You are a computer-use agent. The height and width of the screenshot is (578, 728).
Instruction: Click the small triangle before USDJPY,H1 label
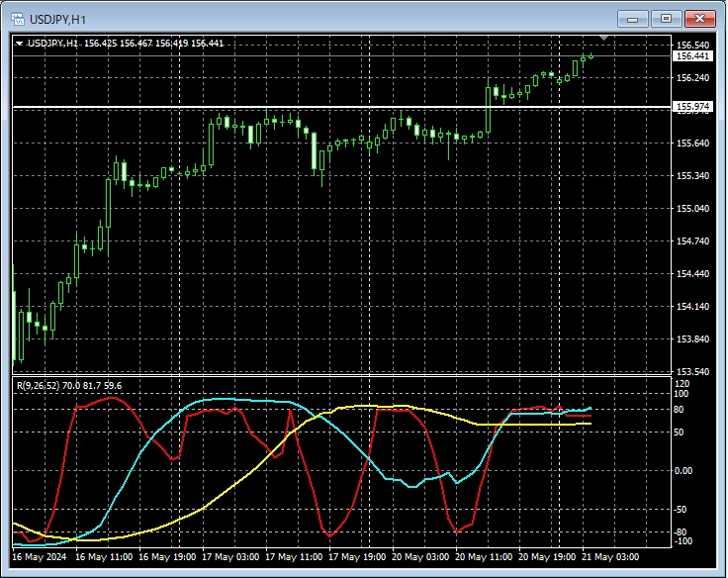(19, 43)
